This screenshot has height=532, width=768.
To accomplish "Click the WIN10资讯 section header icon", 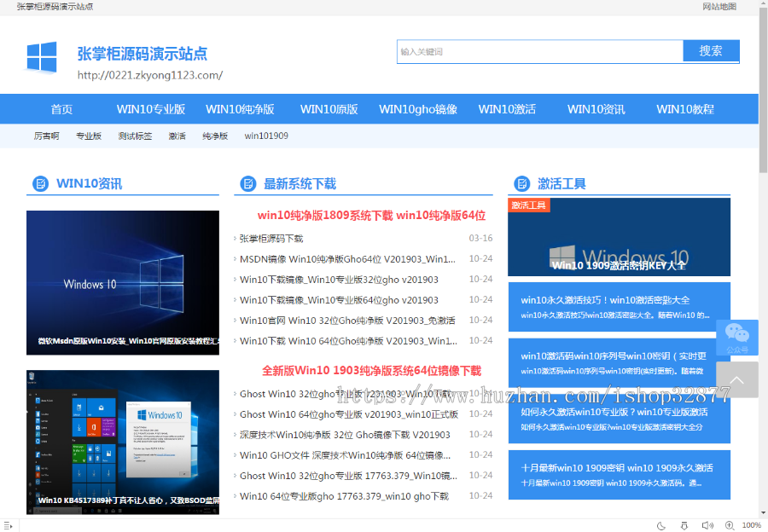I will click(x=38, y=183).
